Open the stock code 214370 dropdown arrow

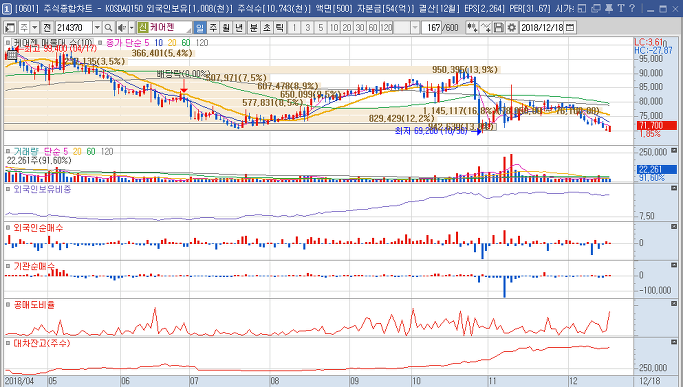tap(97, 28)
